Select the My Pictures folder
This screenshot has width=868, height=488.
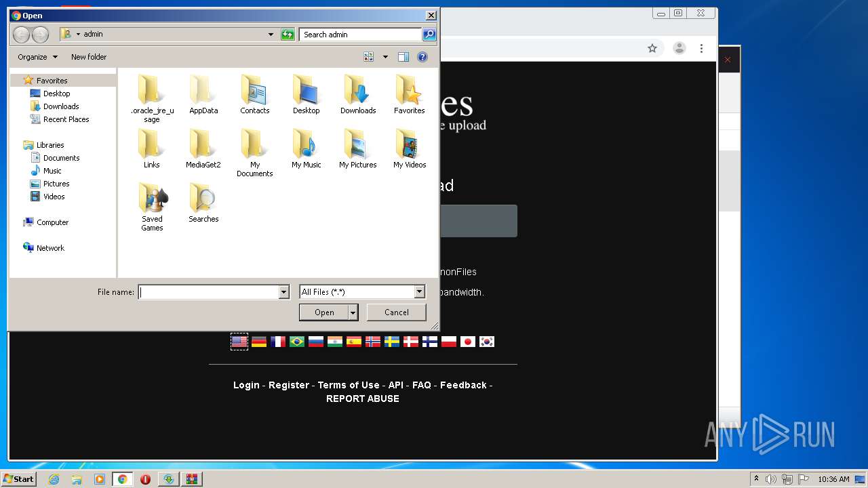358,148
